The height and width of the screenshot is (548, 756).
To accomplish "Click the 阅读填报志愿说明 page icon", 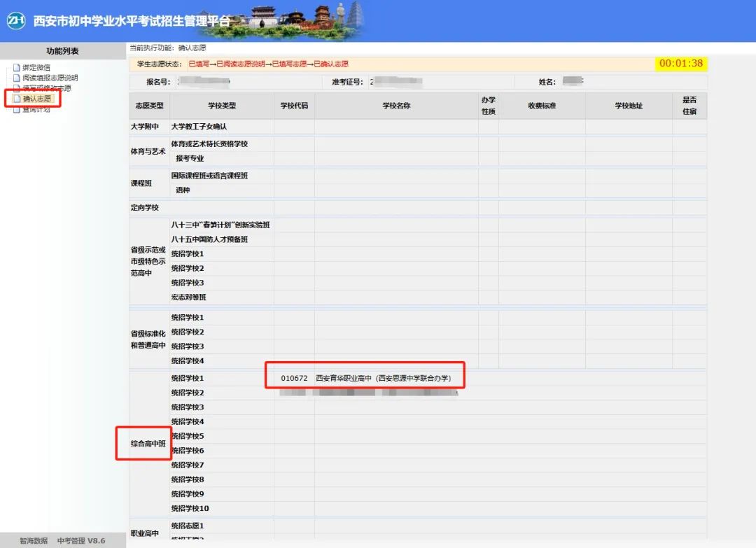I will [x=17, y=78].
